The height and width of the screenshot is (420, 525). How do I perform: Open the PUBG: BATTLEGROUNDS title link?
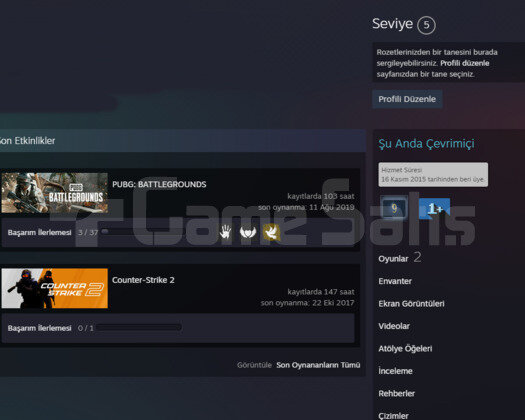159,184
